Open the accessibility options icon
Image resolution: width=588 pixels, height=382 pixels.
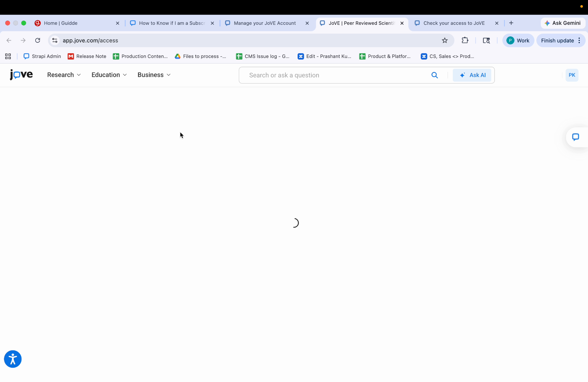click(x=12, y=359)
